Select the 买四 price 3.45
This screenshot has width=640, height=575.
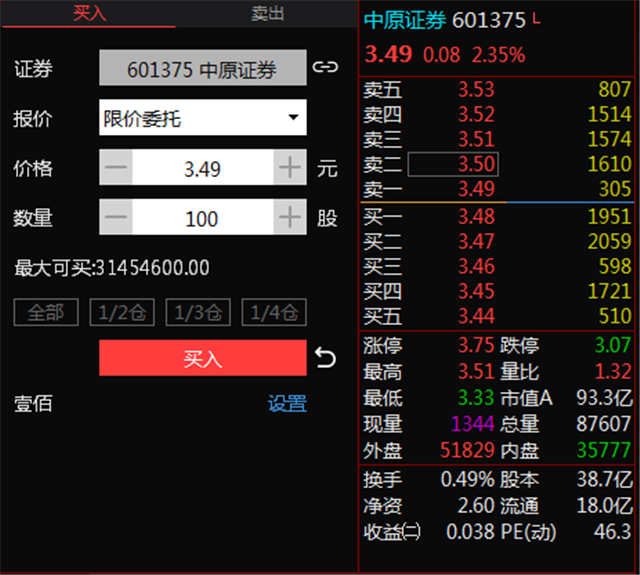pyautogui.click(x=476, y=291)
